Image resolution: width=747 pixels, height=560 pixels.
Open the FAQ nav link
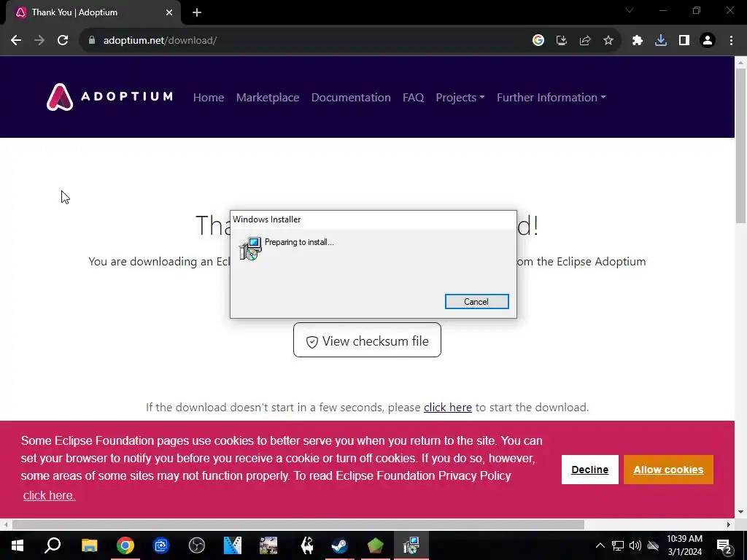click(413, 97)
